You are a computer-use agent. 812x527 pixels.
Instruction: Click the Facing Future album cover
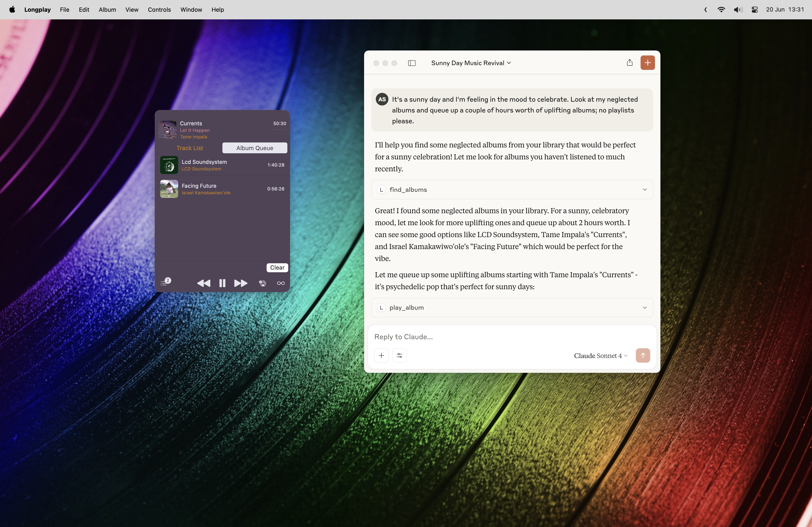tap(169, 189)
